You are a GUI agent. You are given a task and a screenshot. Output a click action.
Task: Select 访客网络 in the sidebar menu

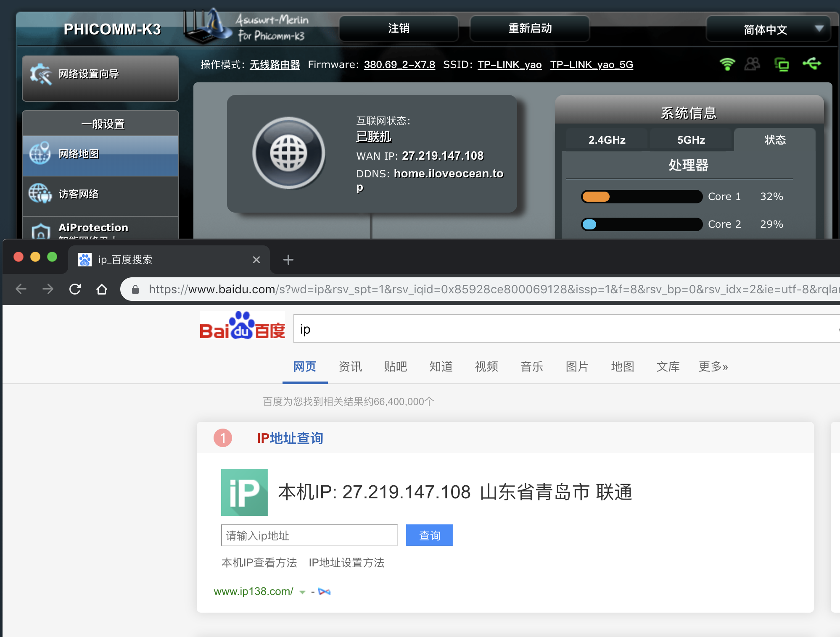click(100, 196)
